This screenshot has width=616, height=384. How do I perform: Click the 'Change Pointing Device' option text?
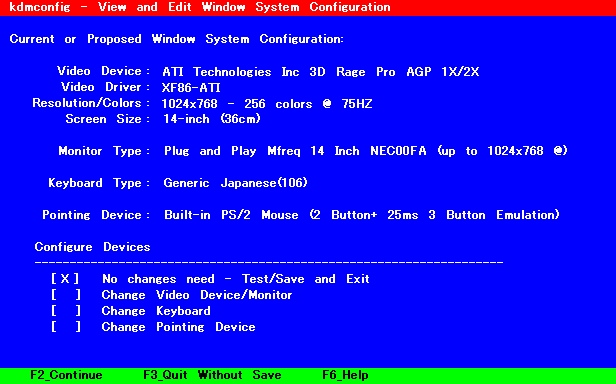178,327
